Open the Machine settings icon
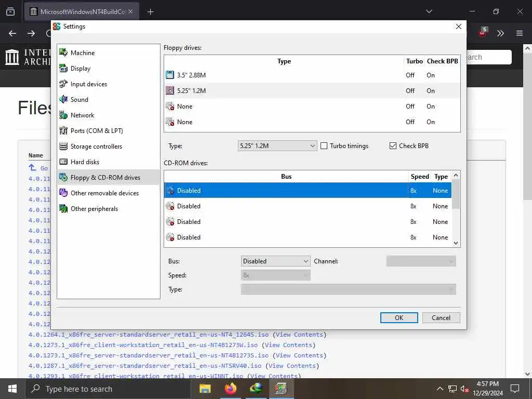This screenshot has width=532, height=399. click(63, 52)
